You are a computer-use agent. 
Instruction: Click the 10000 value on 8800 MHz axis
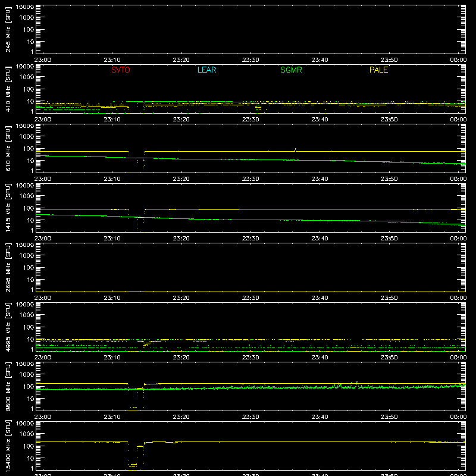coord(25,364)
